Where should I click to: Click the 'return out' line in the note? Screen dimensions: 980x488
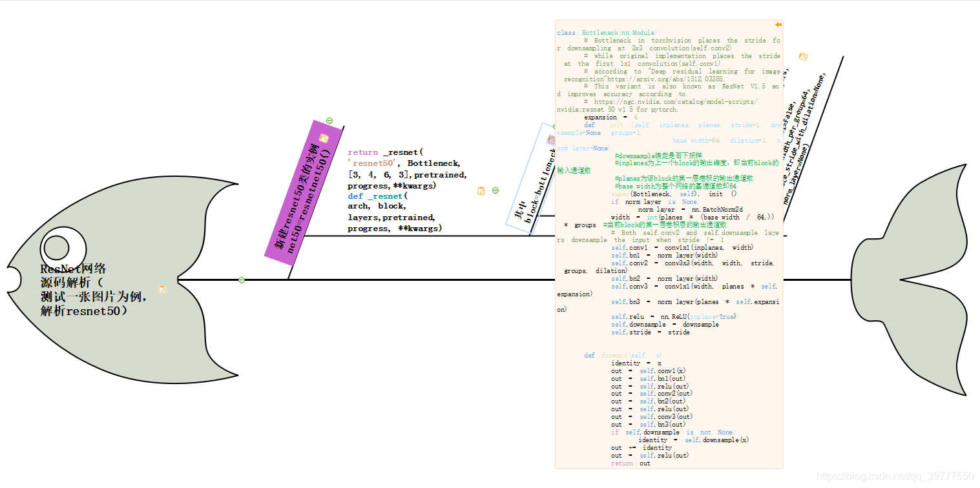click(631, 463)
